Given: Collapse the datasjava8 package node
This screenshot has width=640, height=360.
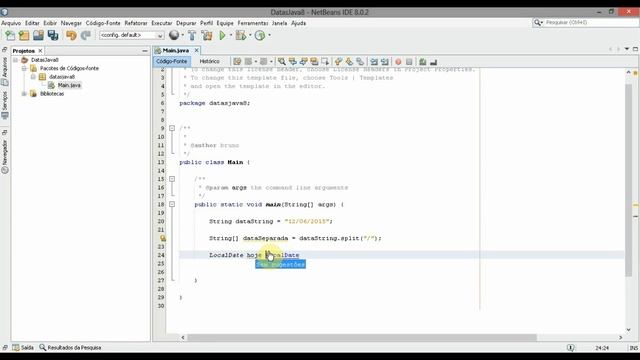Looking at the screenshot, I should [33, 77].
